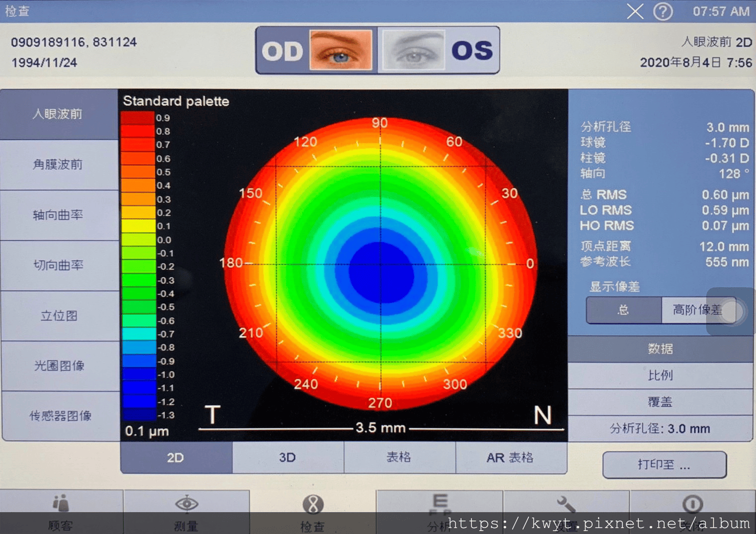Screen dimensions: 756x534
Task: Open the 切向曲率 map
Action: (59, 265)
